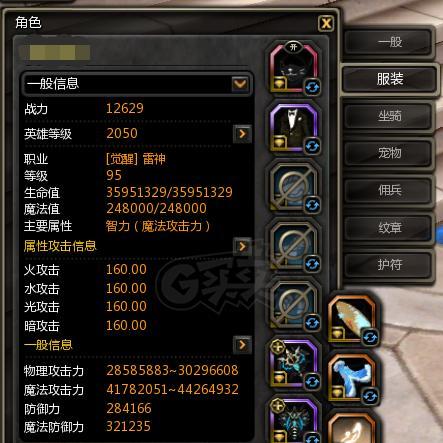
Task: Click refresh icon on tuxedo slot
Action: tap(312, 146)
